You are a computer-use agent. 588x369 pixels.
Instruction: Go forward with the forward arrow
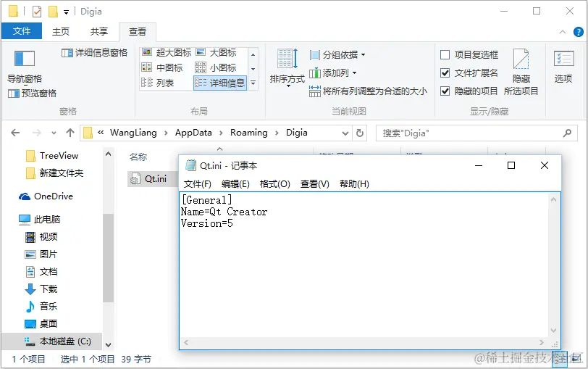point(37,133)
